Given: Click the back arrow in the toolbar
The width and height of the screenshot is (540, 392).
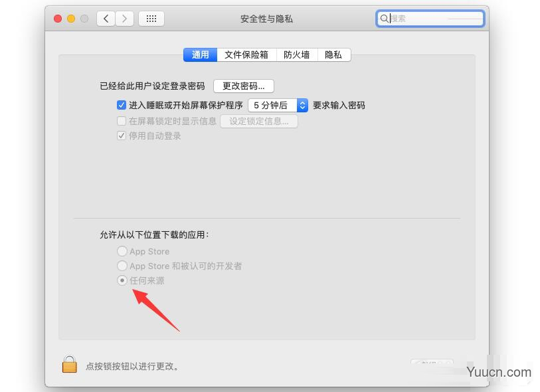Looking at the screenshot, I should (x=106, y=18).
